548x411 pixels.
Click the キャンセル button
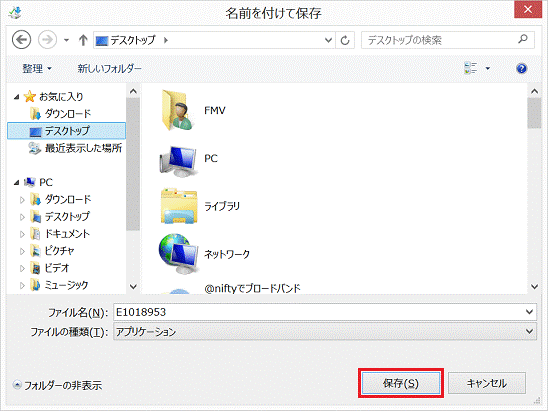(x=487, y=383)
